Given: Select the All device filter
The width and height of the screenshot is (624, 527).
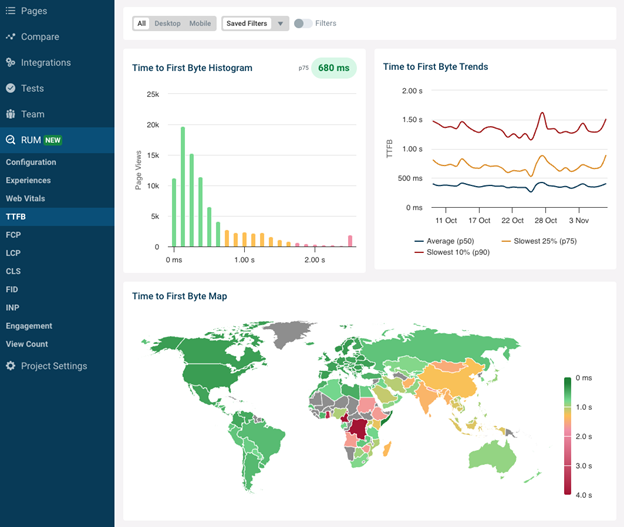Looking at the screenshot, I should click(x=141, y=23).
